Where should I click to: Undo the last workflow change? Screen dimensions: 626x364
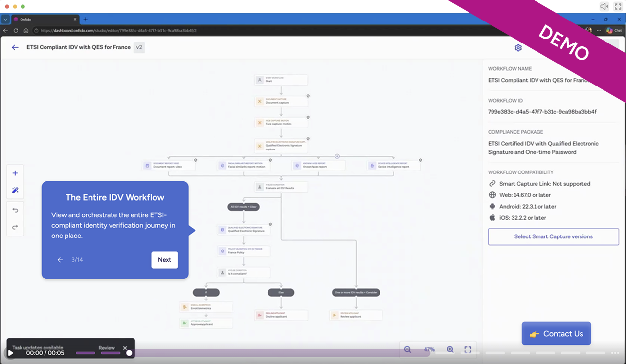tap(15, 210)
